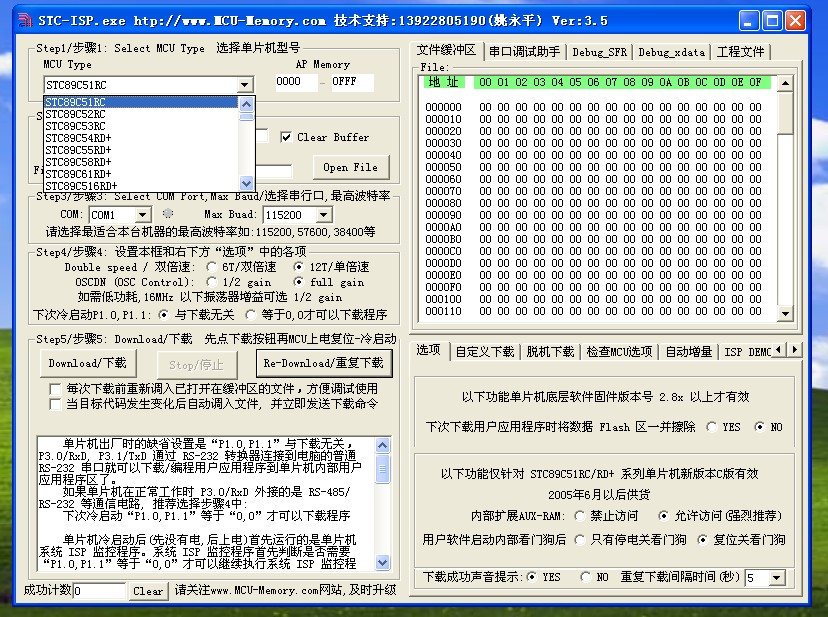Open the re-download interval seconds dropdown
This screenshot has height=617, width=828.
[777, 578]
